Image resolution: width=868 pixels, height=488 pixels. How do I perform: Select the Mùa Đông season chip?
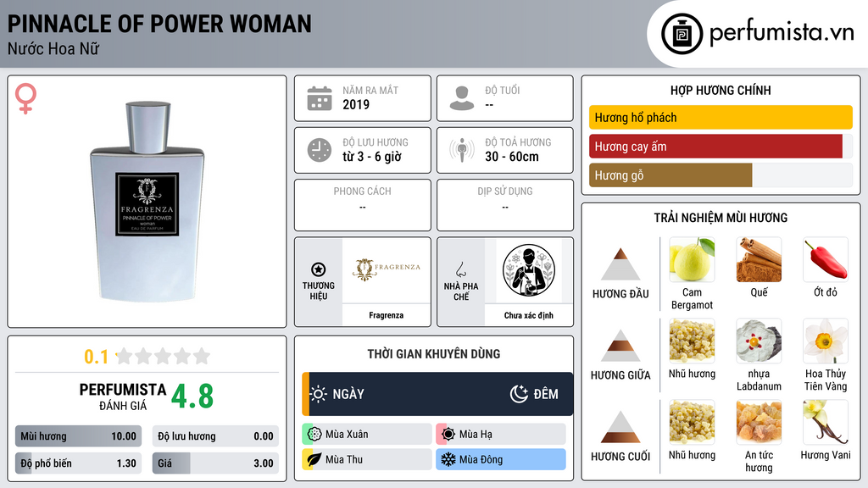tap(501, 459)
